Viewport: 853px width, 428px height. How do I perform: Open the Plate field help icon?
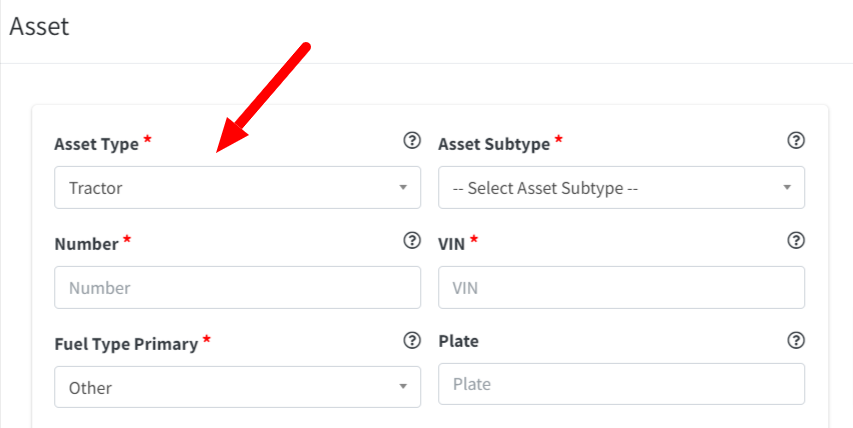click(x=795, y=341)
